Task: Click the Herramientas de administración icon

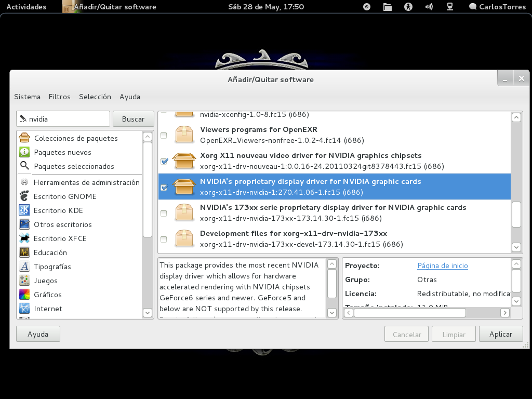Action: (24, 182)
